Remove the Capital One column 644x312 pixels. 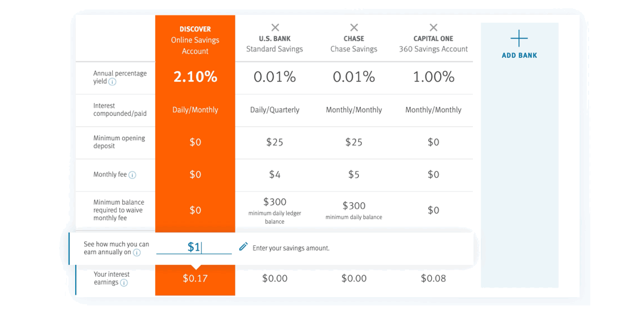pyautogui.click(x=434, y=27)
